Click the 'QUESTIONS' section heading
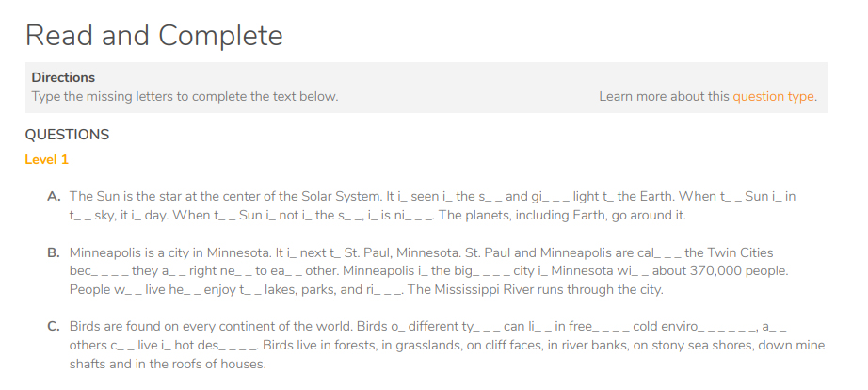 pyautogui.click(x=67, y=135)
